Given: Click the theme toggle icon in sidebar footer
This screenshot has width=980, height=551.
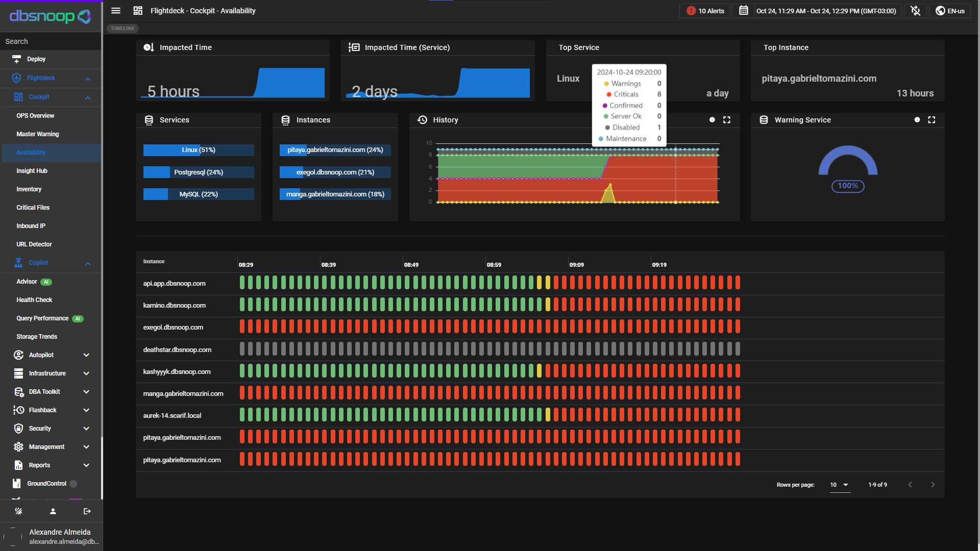Looking at the screenshot, I should 18,511.
